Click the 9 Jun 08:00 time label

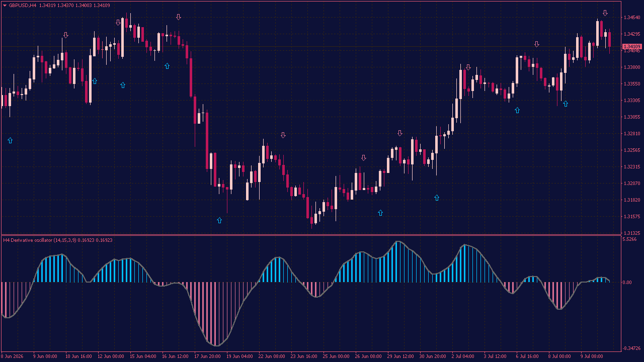click(x=45, y=356)
